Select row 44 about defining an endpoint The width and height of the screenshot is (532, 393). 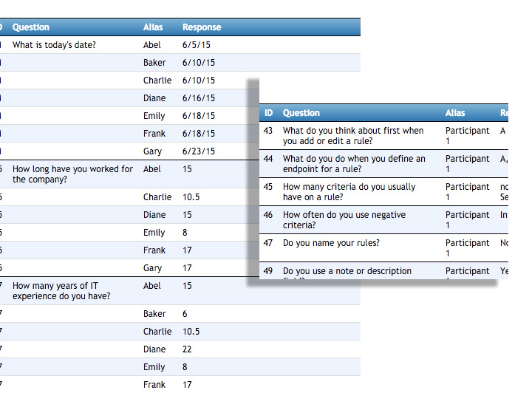tap(383, 164)
